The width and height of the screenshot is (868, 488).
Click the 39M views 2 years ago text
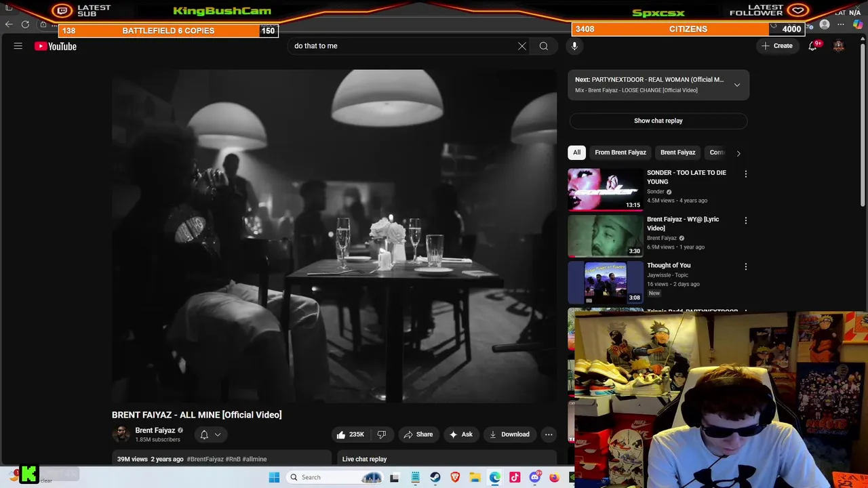click(x=151, y=459)
